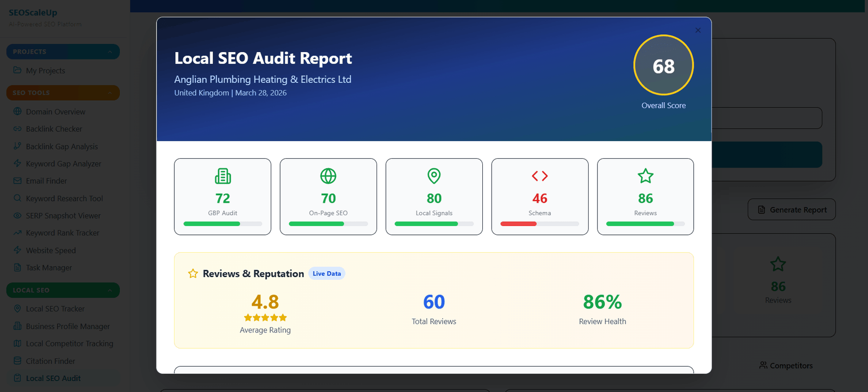Click the star icon beside Reviews & Reputation

point(193,274)
